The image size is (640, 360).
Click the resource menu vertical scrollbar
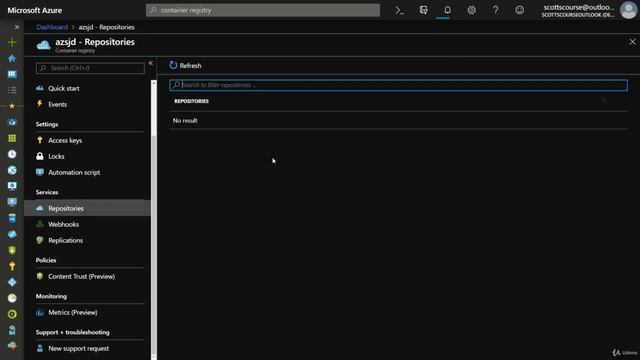click(x=154, y=220)
